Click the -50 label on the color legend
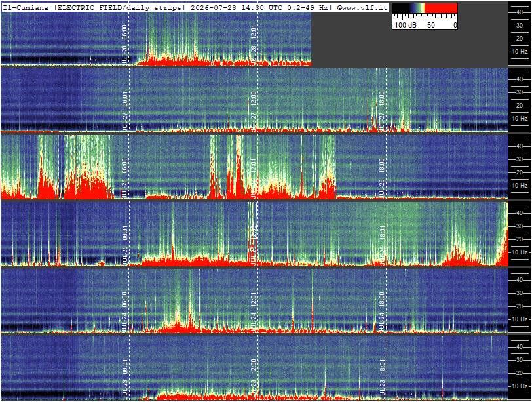 coord(429,25)
